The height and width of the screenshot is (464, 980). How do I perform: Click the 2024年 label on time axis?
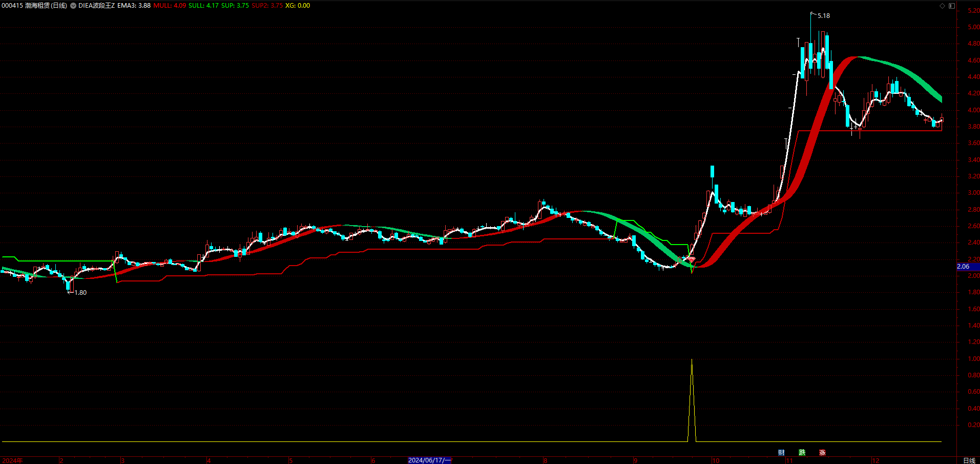pos(12,460)
